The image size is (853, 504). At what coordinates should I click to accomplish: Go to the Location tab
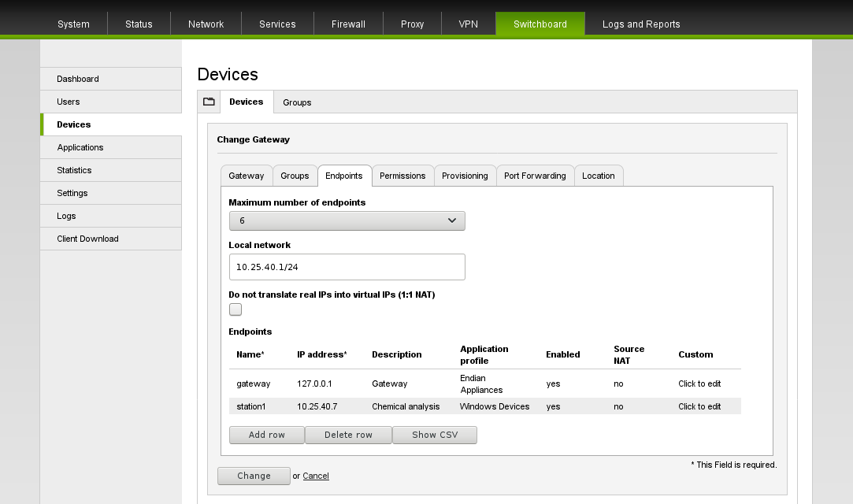(x=598, y=176)
